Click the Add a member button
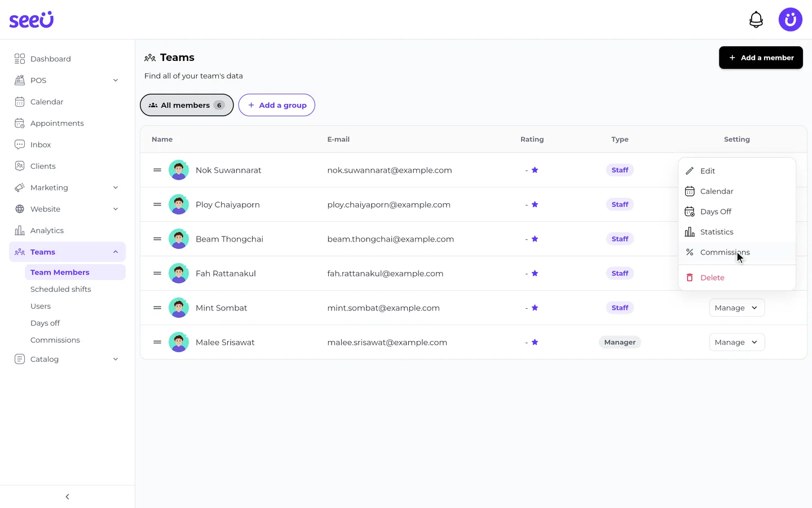Screen dimensions: 812x508 tap(761, 58)
